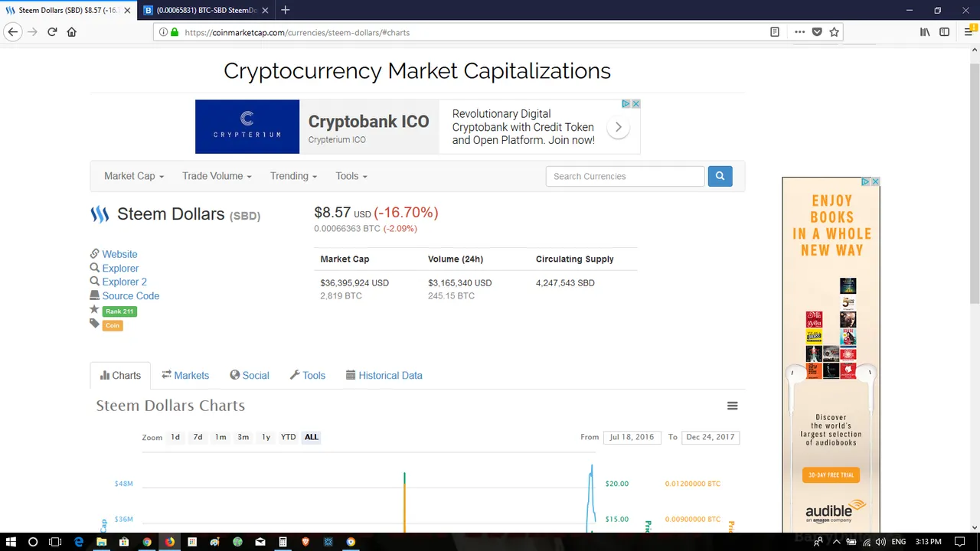Click the Cryptobank ad next arrow
This screenshot has width=980, height=551.
[618, 127]
